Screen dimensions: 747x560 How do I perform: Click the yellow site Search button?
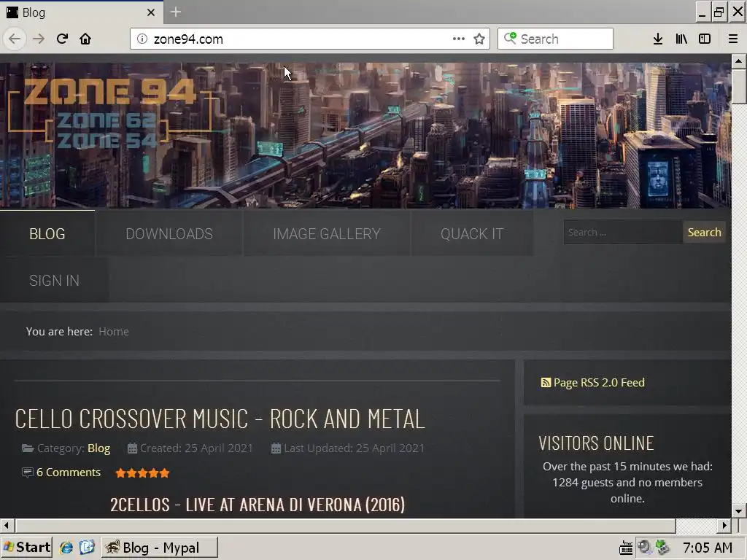point(704,233)
